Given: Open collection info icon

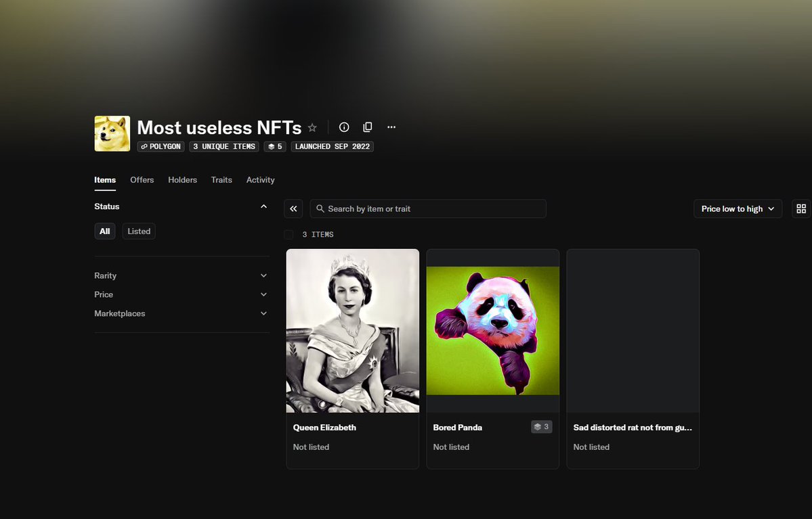Looking at the screenshot, I should pyautogui.click(x=344, y=127).
